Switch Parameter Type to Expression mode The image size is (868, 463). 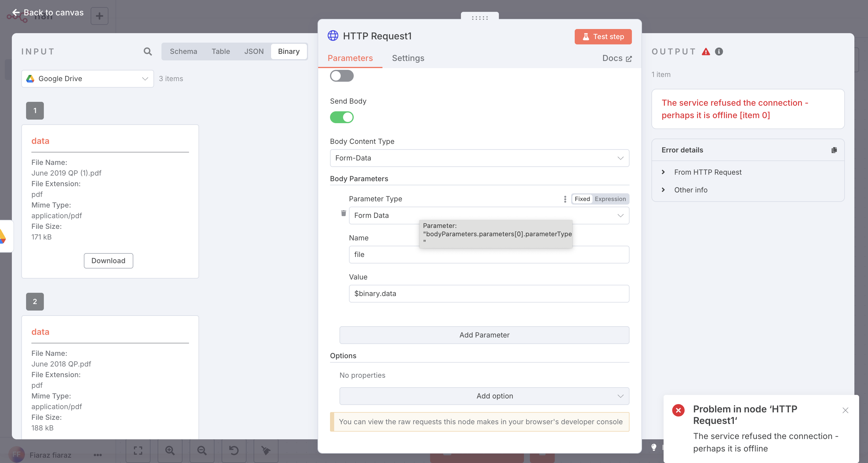click(610, 199)
